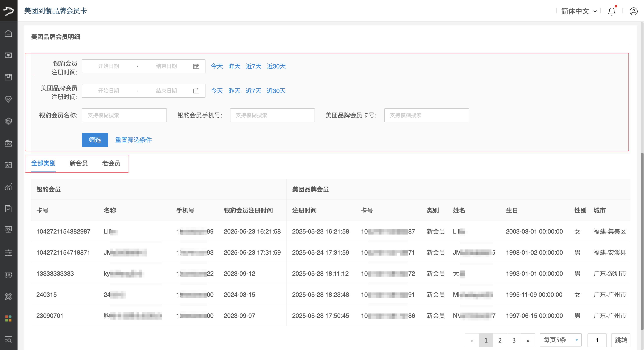The height and width of the screenshot is (350, 644).
Task: Click 开始日期 field of 美团品牌会员注册时间
Action: pyautogui.click(x=108, y=91)
